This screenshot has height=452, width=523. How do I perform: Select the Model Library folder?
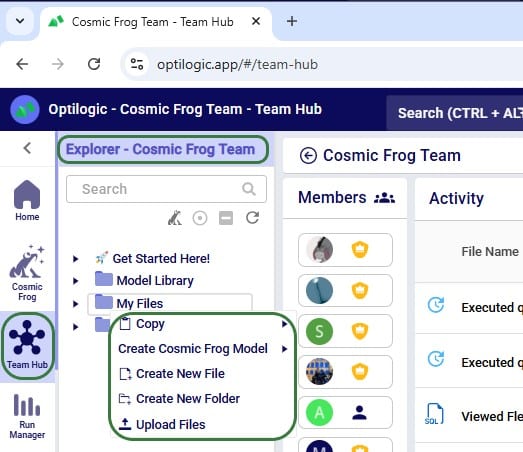pos(144,281)
